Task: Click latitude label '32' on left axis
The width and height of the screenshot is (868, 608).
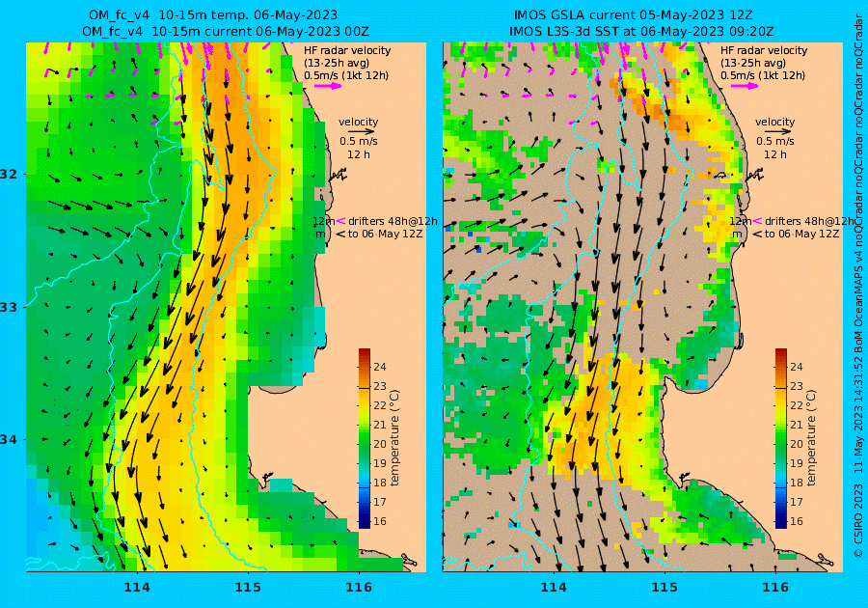Action: coord(9,174)
